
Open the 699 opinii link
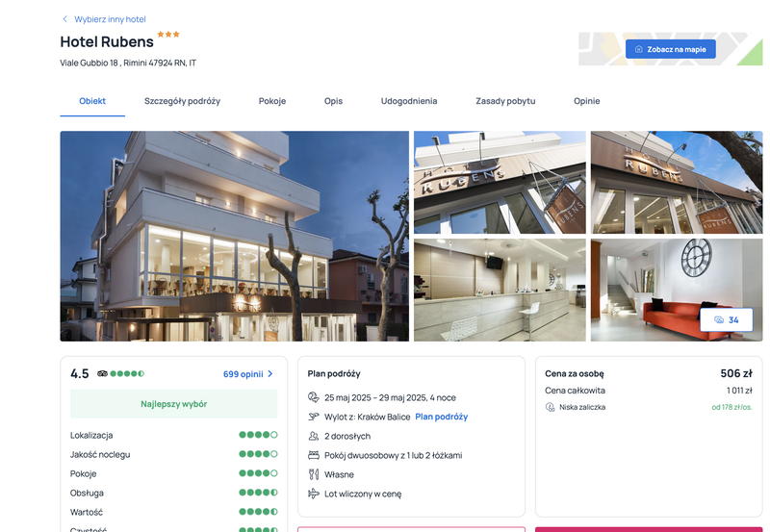point(244,374)
